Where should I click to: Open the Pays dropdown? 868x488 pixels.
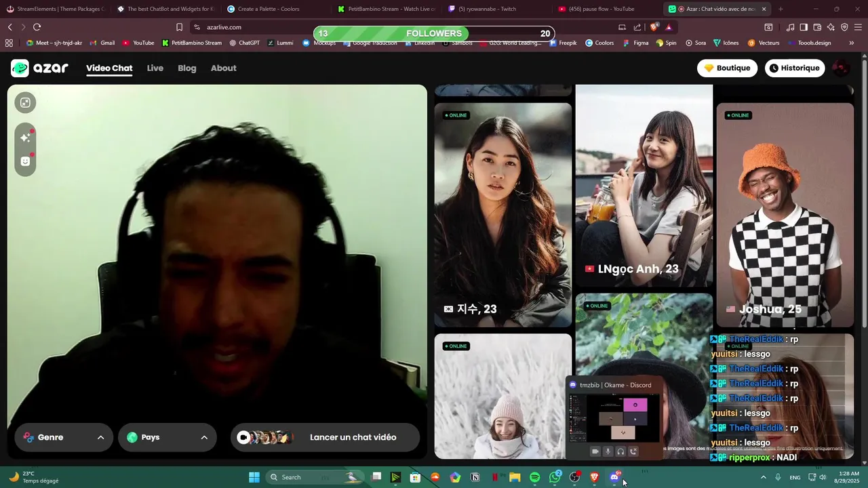[x=167, y=437]
